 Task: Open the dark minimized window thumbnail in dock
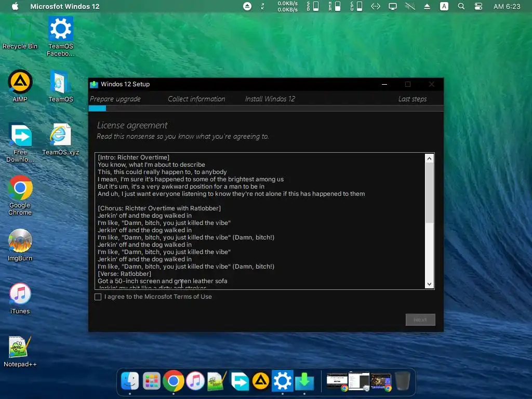click(x=381, y=381)
